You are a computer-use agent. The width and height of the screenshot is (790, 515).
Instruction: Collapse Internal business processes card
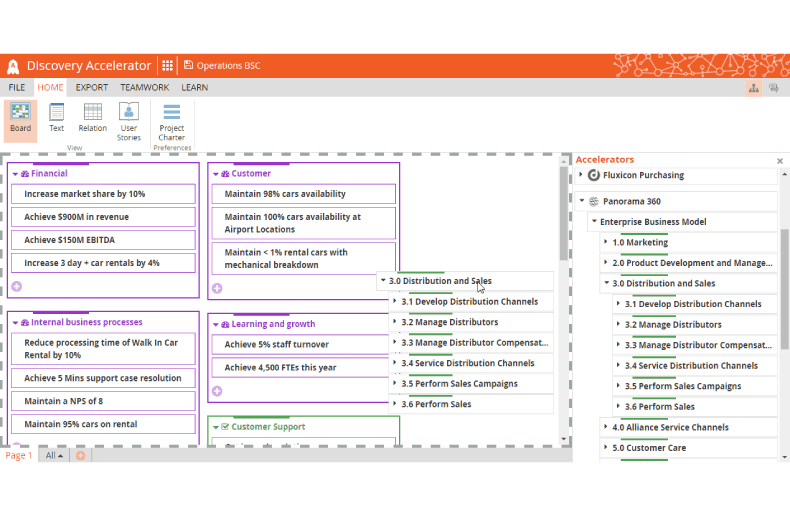15,323
